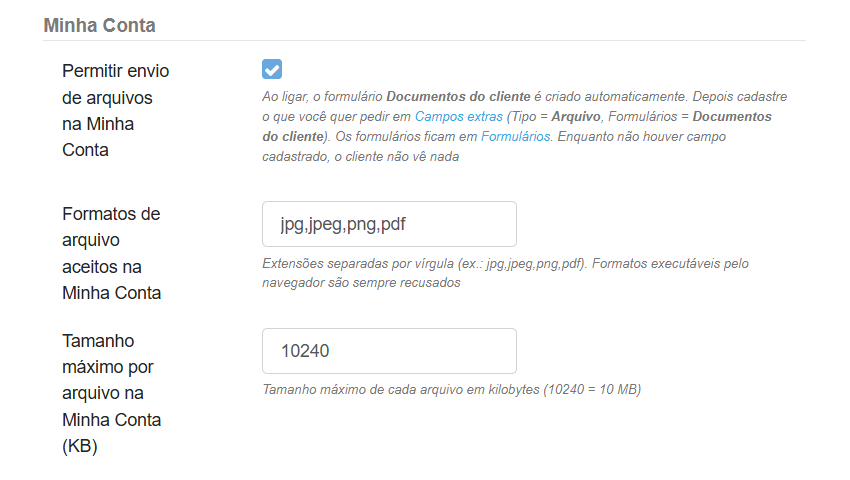The height and width of the screenshot is (480, 850).
Task: Click the maximum file size field showing 10240
Action: [x=389, y=351]
